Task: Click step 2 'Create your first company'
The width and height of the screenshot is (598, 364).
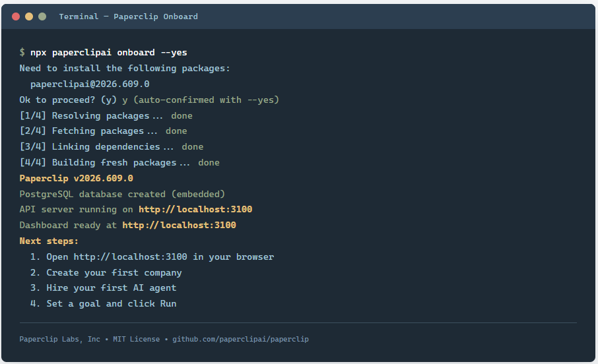Action: (x=106, y=273)
